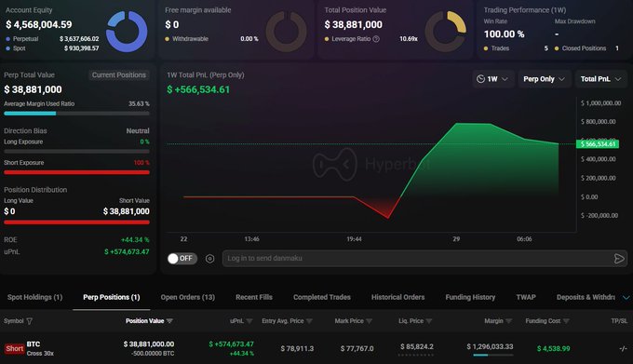
Task: Click the Total Position Value donut chart
Action: tap(446, 32)
